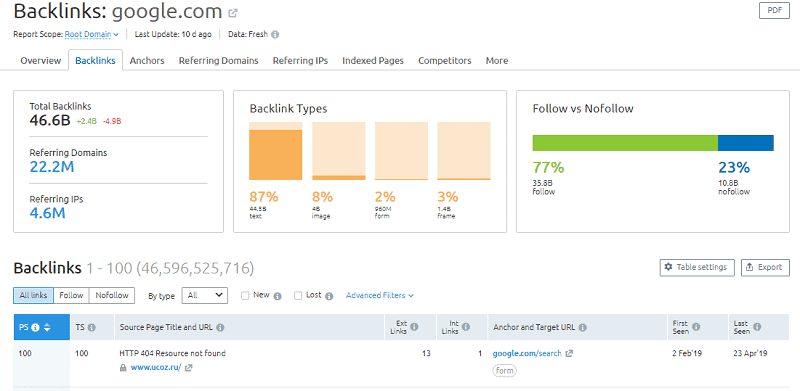Click the 87% text percentage

point(263,197)
